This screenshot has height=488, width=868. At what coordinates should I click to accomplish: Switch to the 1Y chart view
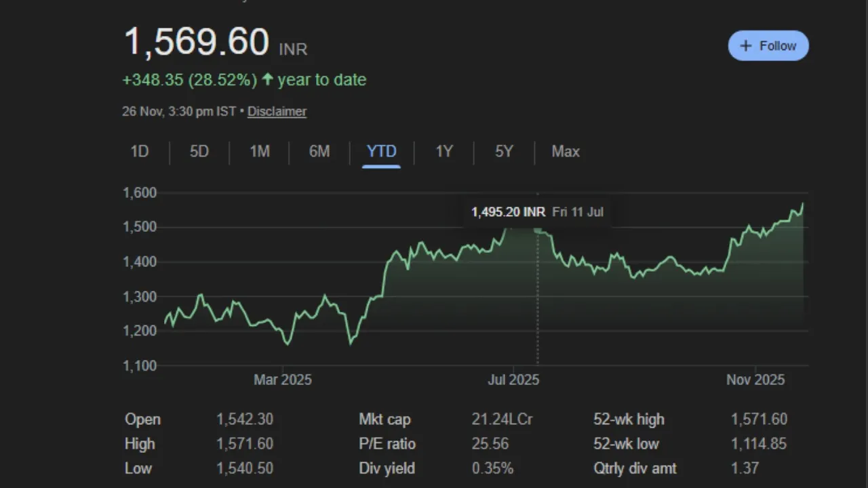click(443, 151)
